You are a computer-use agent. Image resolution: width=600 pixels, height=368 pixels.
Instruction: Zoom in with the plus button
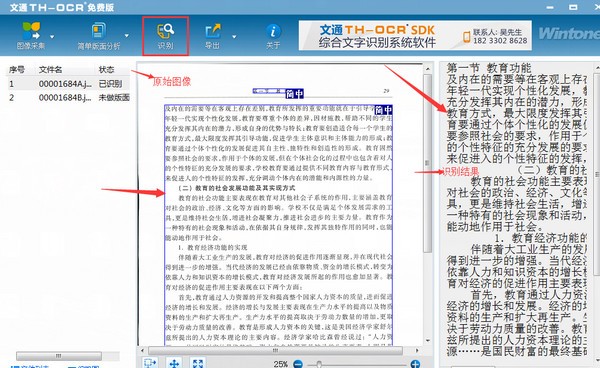[x=415, y=364]
